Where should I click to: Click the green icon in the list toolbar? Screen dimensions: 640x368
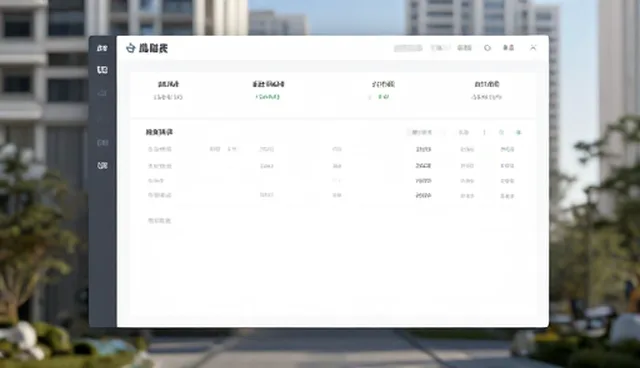(x=519, y=132)
